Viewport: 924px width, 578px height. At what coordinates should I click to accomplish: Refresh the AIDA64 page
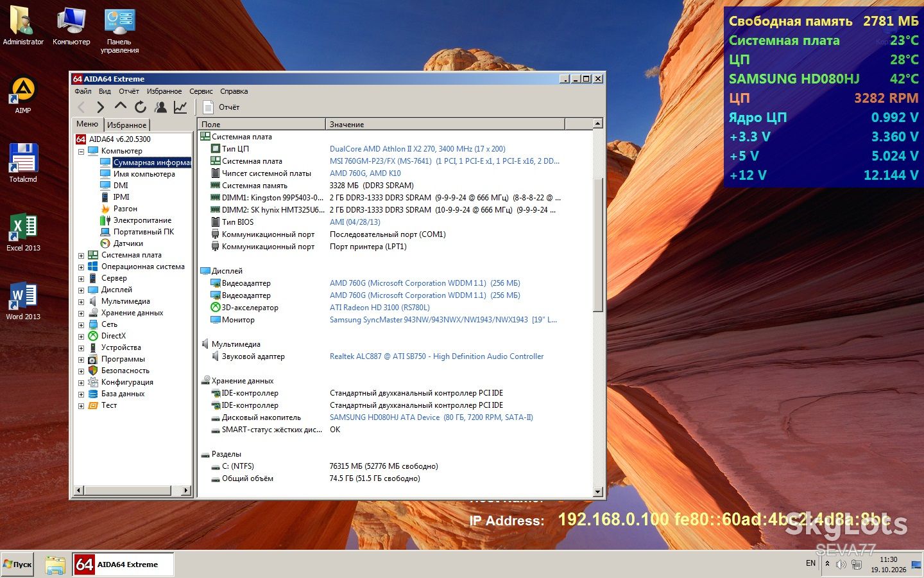pyautogui.click(x=141, y=107)
